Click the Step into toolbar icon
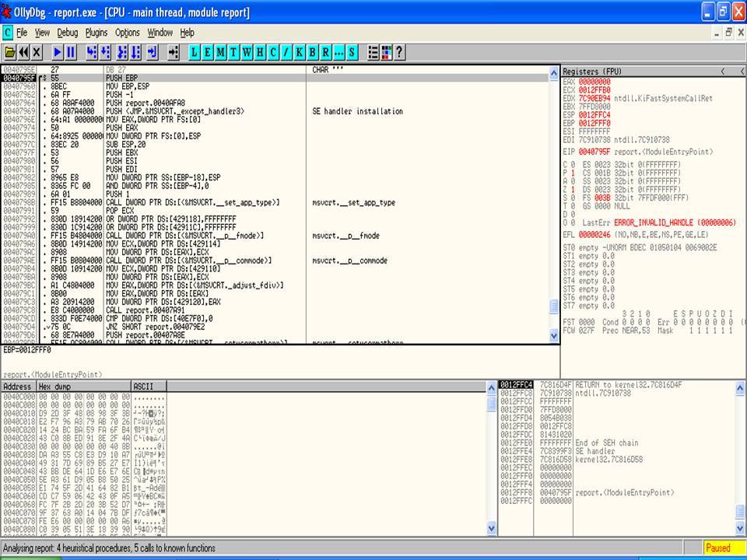Viewport: 747px width, 560px height. (x=92, y=52)
